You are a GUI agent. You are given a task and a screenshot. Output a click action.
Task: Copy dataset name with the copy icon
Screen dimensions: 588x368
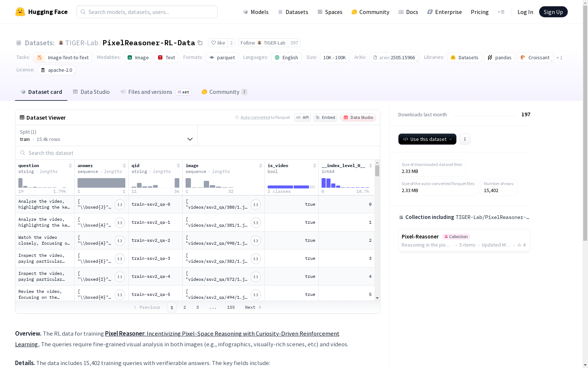coord(200,43)
